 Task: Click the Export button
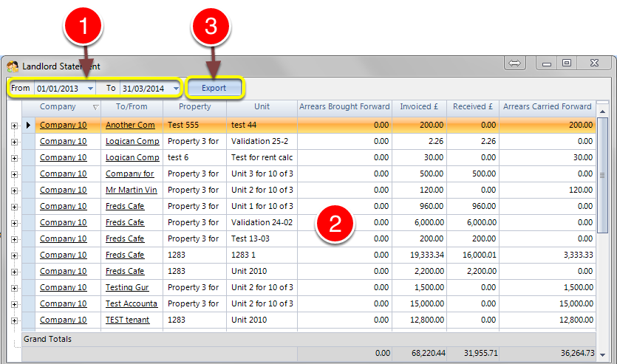[214, 88]
